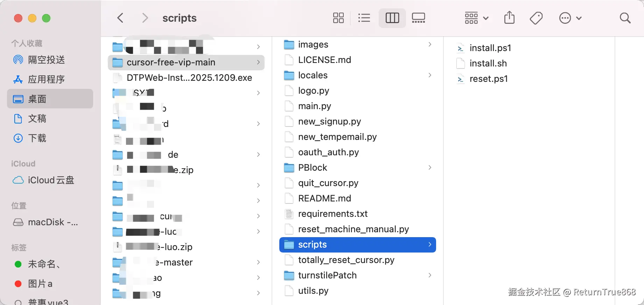Open the more actions ellipsis menu
The width and height of the screenshot is (644, 305).
click(570, 18)
